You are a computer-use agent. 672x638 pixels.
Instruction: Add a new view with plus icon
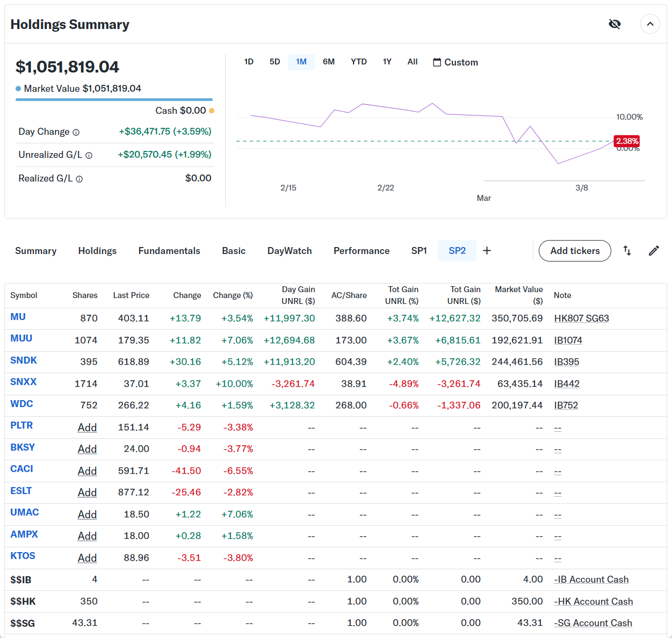(487, 251)
